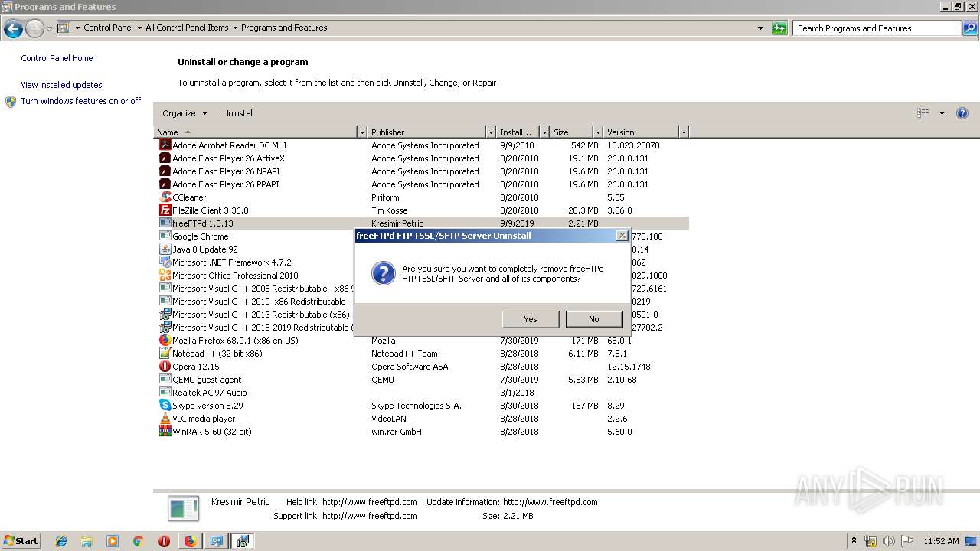The image size is (980, 551).
Task: Open Chrome from the taskbar
Action: [139, 541]
